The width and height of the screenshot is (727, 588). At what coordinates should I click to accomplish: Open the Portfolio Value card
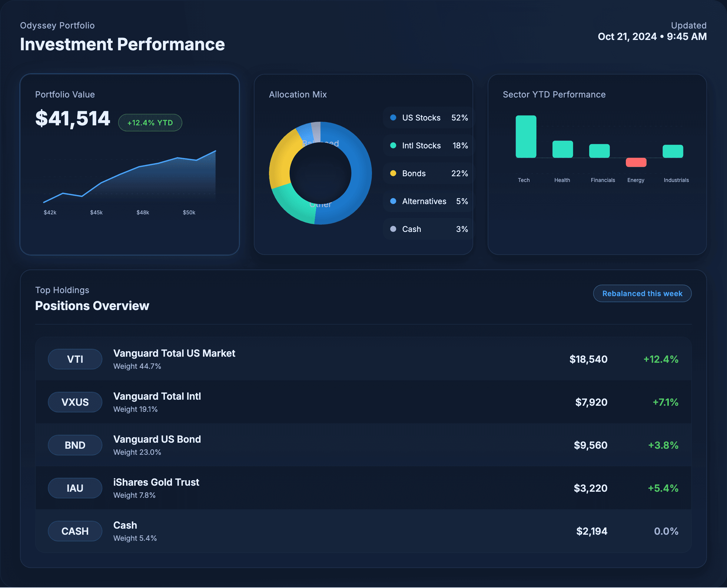(65, 94)
